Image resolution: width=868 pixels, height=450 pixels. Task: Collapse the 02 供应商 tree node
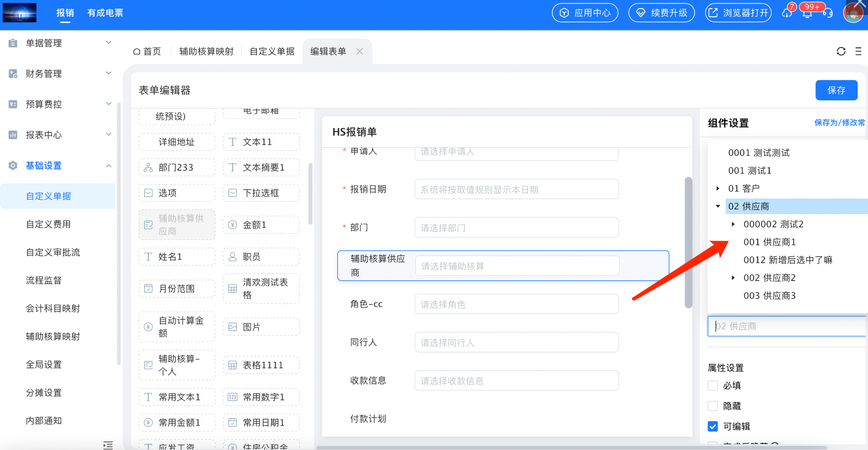coord(718,207)
